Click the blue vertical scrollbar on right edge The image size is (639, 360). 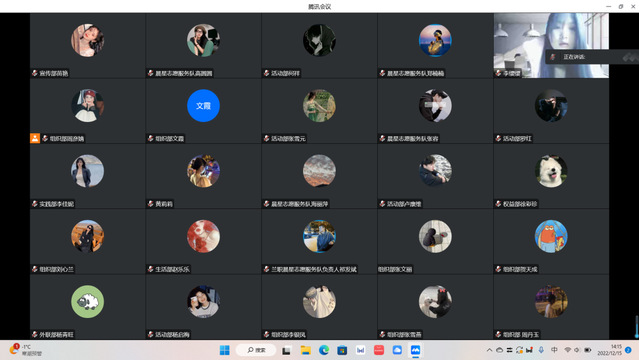tap(637, 327)
